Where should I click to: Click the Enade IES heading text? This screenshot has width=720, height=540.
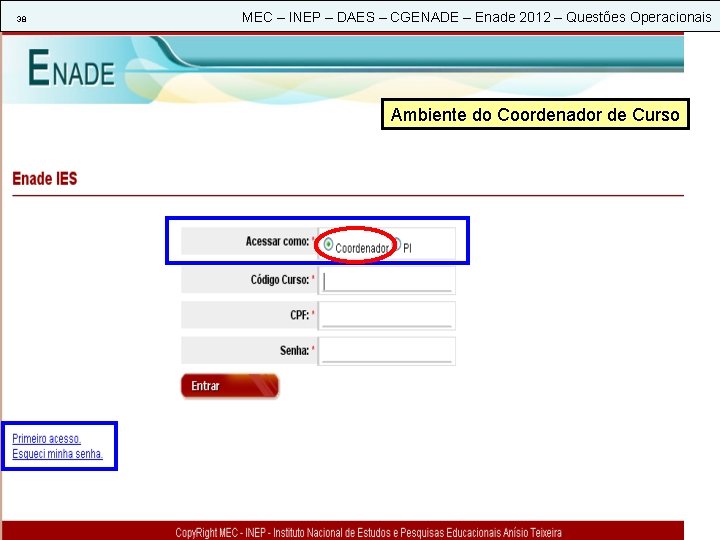tap(45, 179)
